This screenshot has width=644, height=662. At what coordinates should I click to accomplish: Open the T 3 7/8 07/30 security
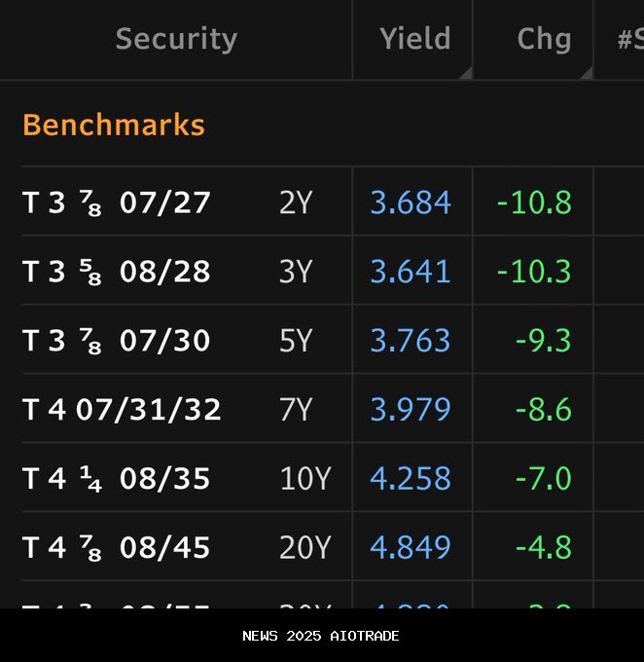point(117,341)
